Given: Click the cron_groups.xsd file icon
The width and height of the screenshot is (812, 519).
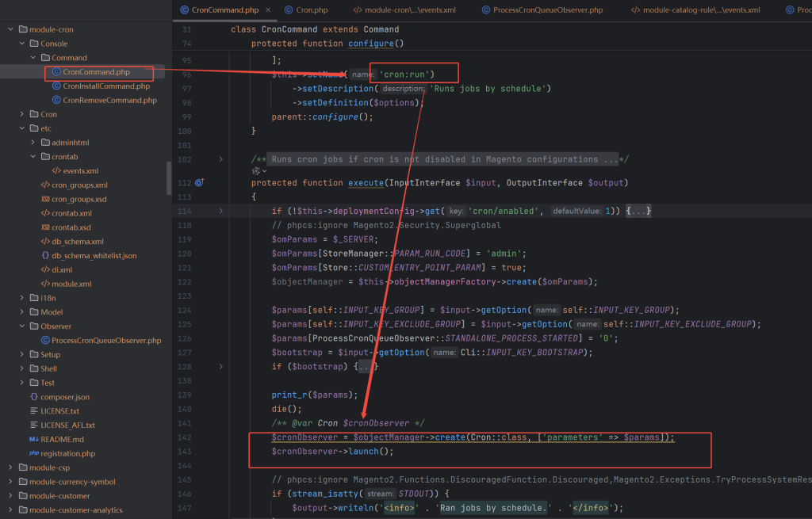Looking at the screenshot, I should pyautogui.click(x=45, y=199).
